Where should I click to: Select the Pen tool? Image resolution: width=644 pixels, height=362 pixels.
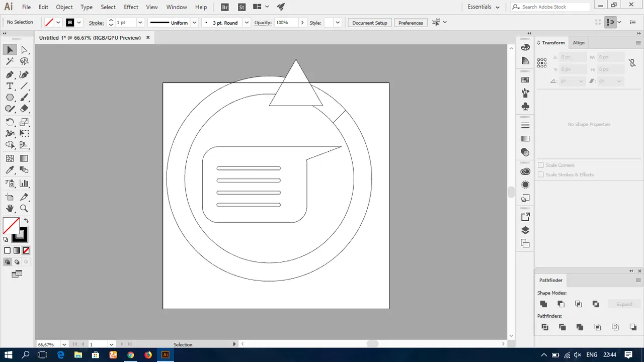click(x=10, y=74)
